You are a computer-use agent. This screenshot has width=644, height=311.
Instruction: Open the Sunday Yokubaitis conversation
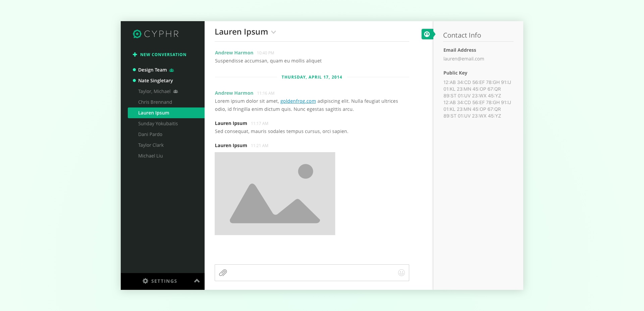point(158,124)
